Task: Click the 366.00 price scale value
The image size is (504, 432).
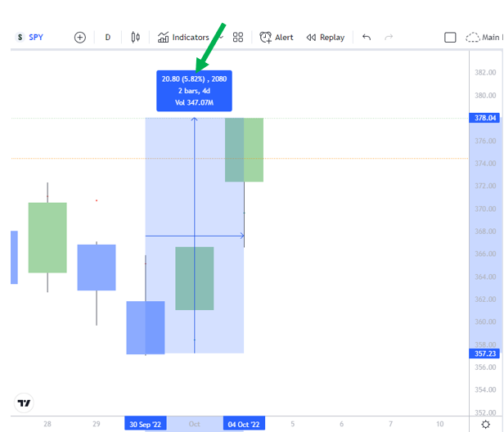Action: (485, 254)
